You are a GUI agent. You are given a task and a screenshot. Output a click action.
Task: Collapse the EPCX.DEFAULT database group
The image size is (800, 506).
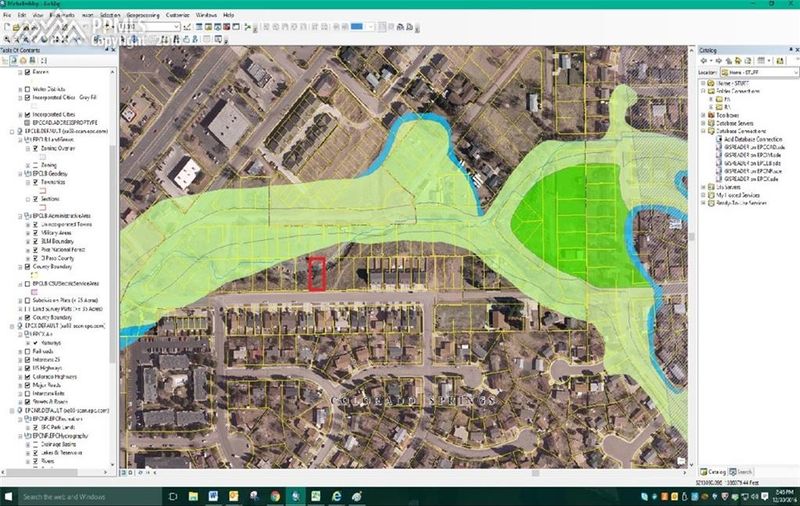point(12,325)
